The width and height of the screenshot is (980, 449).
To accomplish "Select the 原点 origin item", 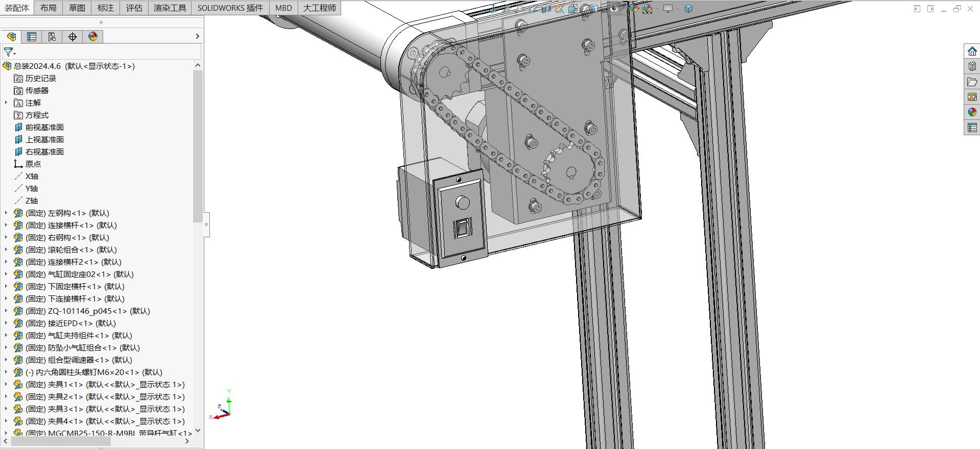I will click(x=28, y=164).
